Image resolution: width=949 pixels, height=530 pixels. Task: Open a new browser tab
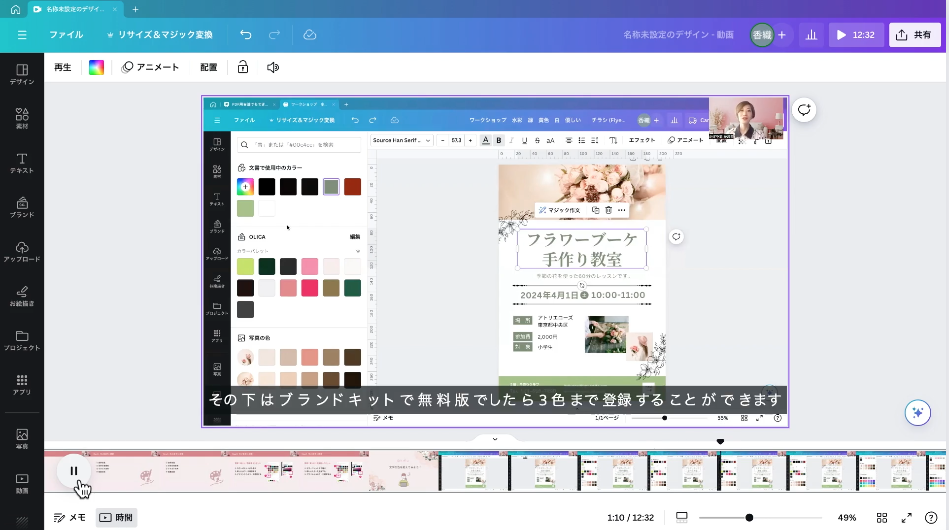136,9
